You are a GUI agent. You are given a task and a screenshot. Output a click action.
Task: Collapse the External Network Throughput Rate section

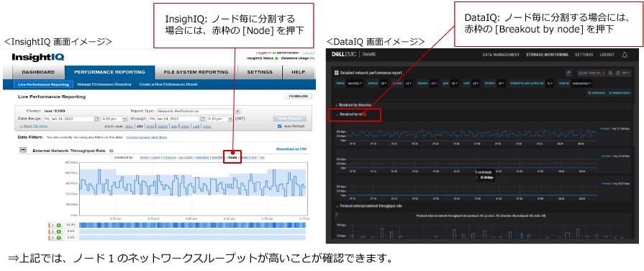(24, 151)
